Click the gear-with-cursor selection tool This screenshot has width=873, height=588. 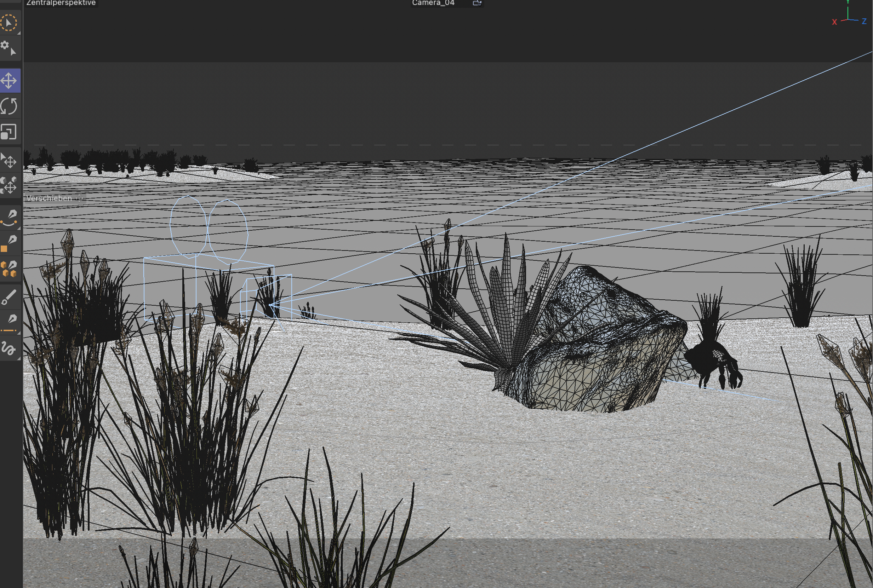point(8,48)
